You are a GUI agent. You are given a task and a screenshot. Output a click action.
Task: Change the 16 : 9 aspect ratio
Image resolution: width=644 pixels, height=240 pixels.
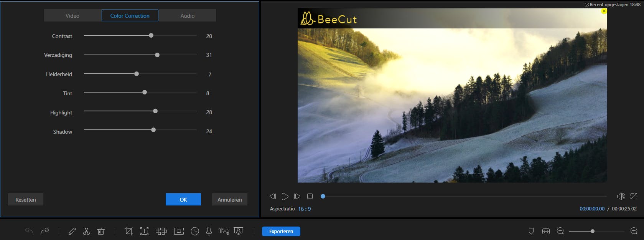[x=305, y=209]
